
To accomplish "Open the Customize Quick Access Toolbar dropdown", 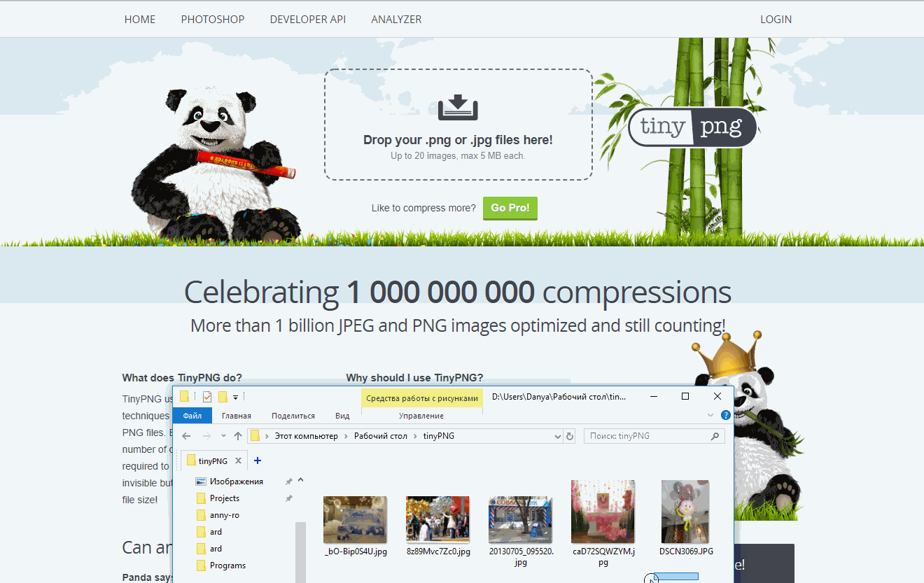I will tap(236, 398).
